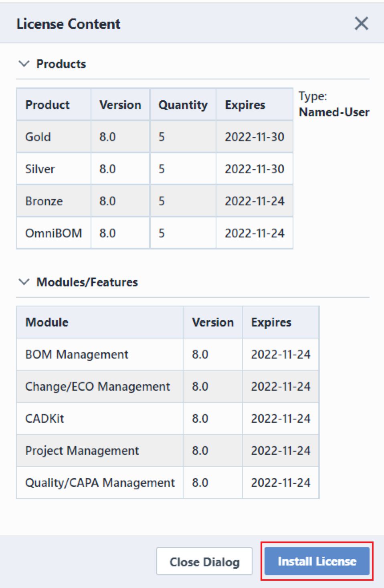Click the Quality/CAPA Management expiry date

(281, 483)
